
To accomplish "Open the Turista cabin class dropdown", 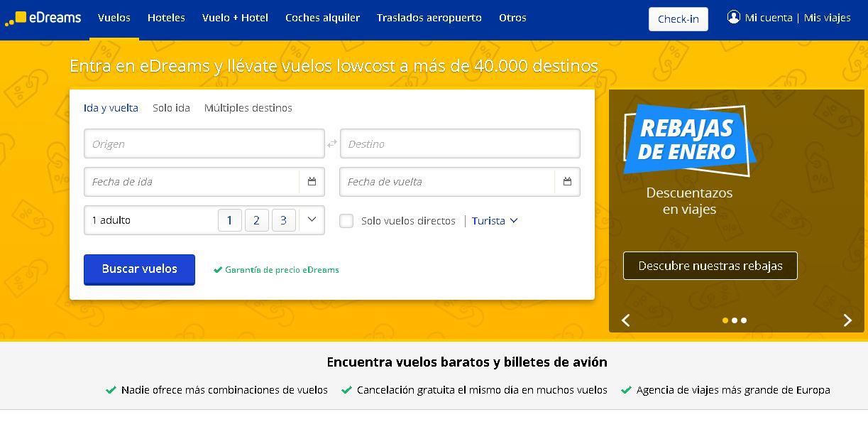I will coord(494,221).
